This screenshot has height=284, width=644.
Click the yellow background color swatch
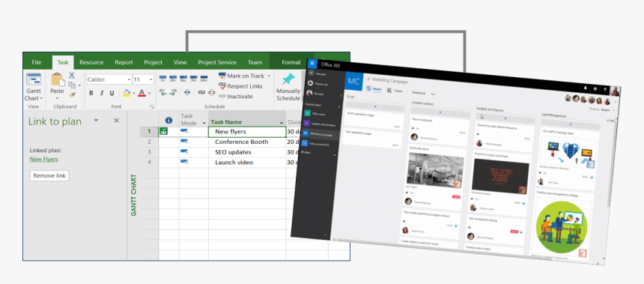[x=127, y=94]
